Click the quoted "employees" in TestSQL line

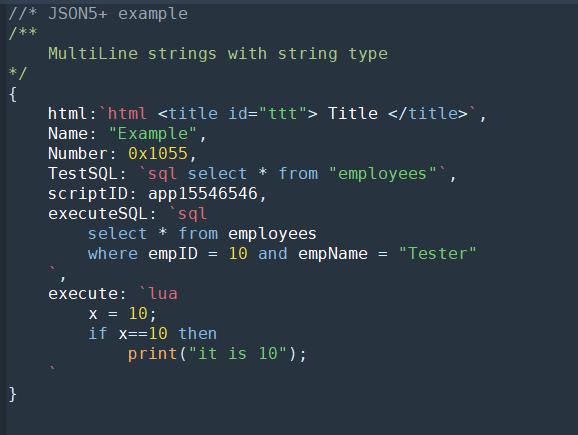(x=382, y=173)
